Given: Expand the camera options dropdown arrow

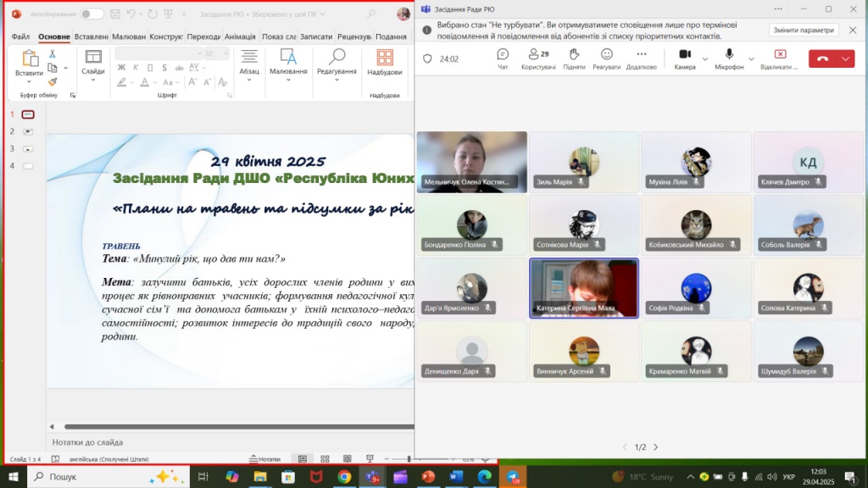Looking at the screenshot, I should [x=705, y=58].
